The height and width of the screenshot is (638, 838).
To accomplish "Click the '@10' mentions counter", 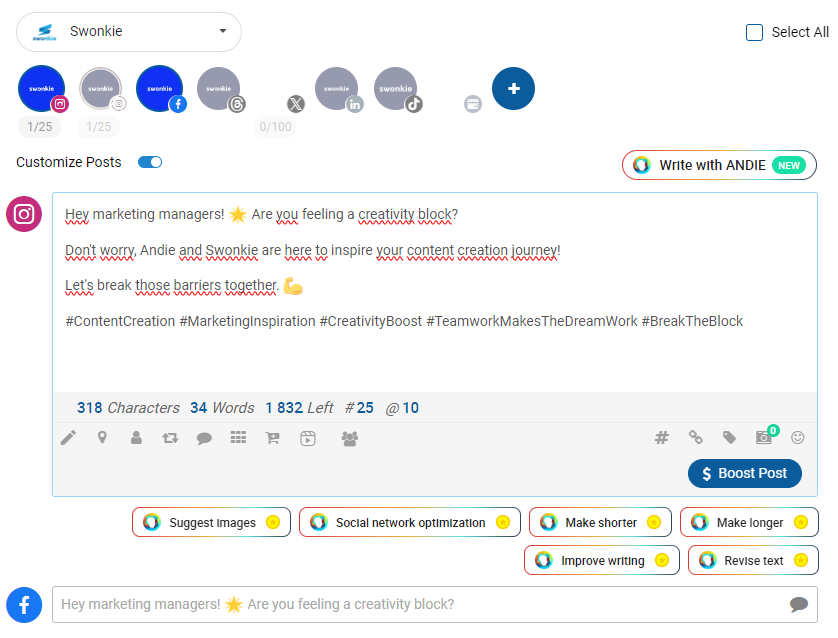I will tap(402, 408).
